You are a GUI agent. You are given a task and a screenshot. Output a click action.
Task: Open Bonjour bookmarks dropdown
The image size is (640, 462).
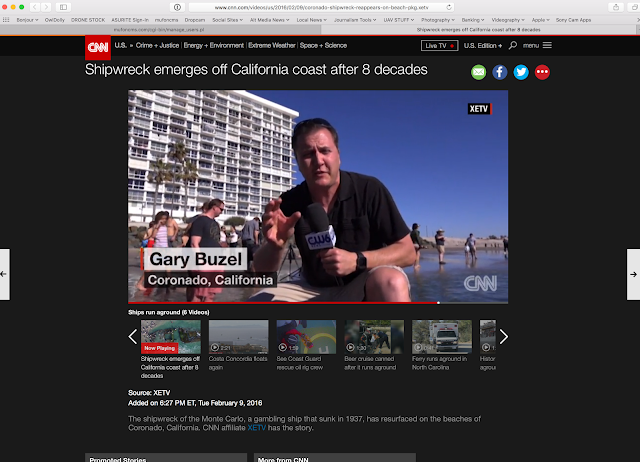point(27,20)
